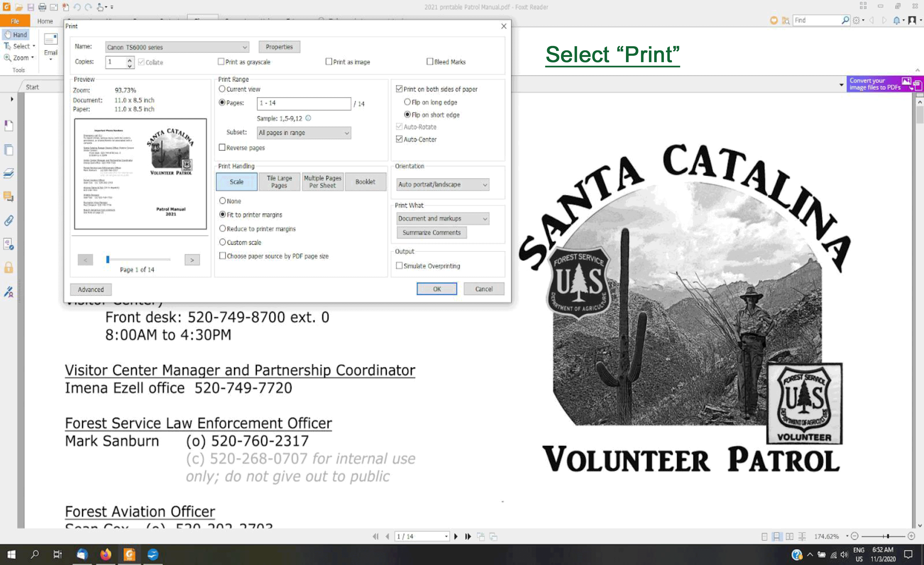The height and width of the screenshot is (565, 924).
Task: Select the Start document tab
Action: click(x=32, y=87)
